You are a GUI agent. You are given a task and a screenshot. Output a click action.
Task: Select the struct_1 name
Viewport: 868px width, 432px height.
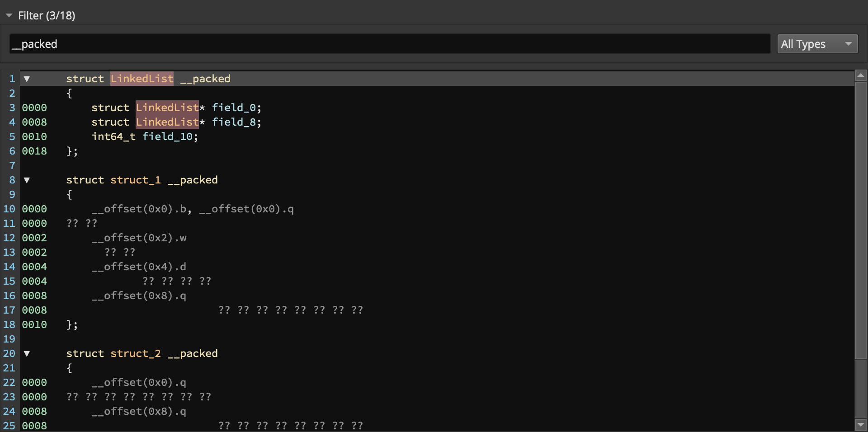(135, 180)
